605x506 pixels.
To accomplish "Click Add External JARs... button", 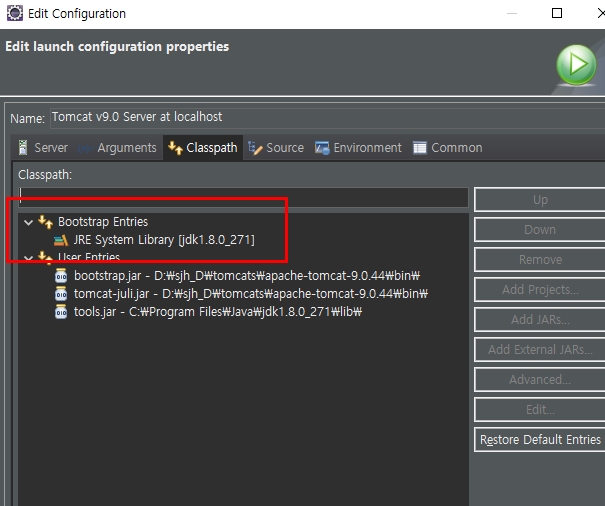I will [540, 350].
